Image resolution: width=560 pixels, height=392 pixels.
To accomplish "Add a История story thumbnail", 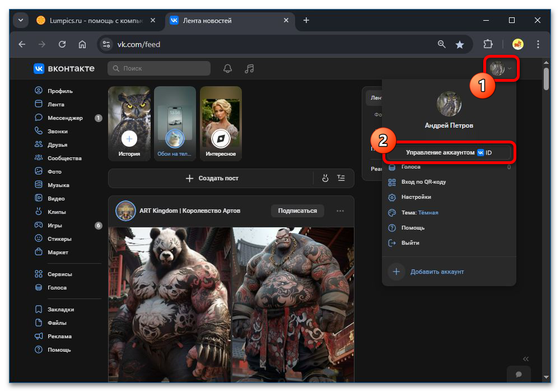I will pos(129,124).
